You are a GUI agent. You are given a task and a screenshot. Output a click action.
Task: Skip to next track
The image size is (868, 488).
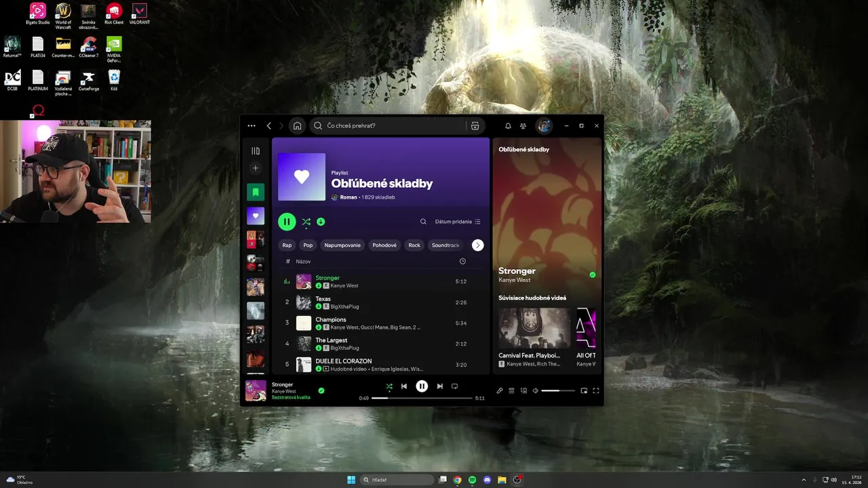coord(439,386)
